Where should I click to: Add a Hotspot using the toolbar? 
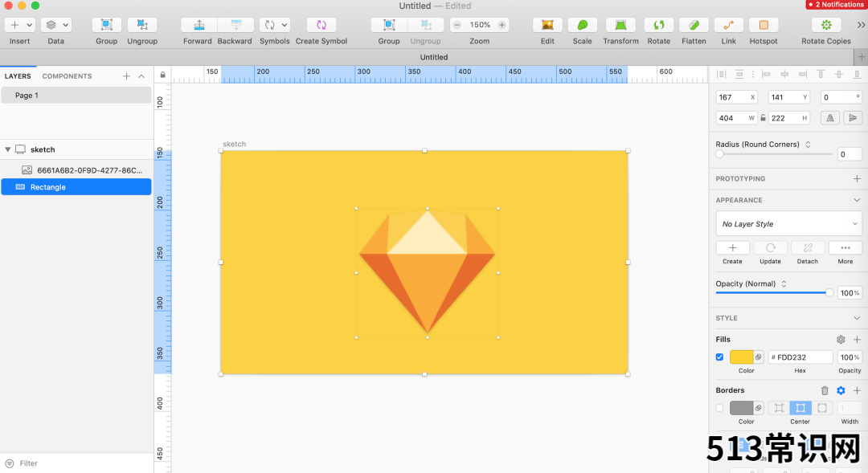click(764, 25)
